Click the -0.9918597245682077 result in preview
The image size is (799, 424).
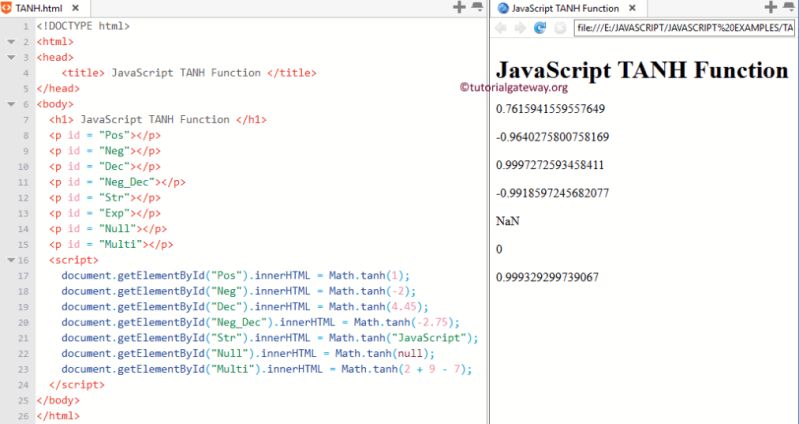point(552,193)
